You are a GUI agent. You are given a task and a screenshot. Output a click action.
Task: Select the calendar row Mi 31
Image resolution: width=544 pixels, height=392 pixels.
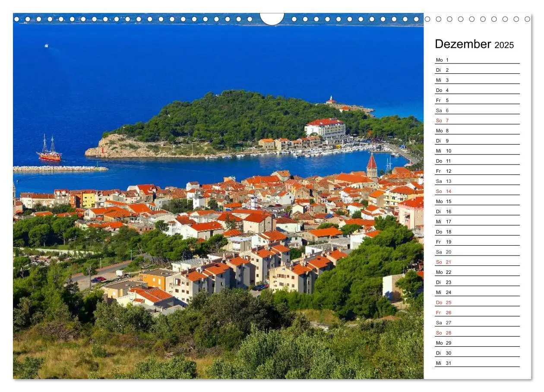click(x=477, y=363)
